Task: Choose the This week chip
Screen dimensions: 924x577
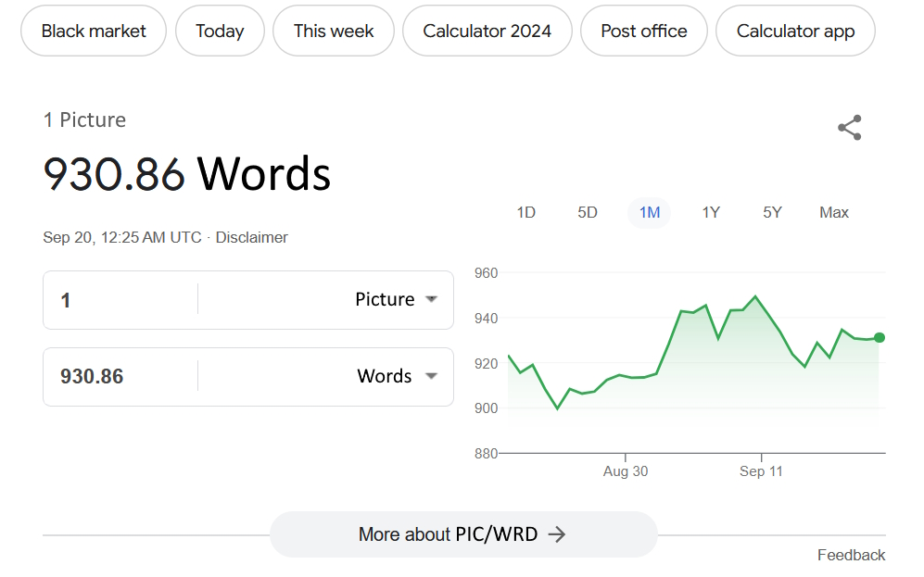Action: tap(334, 31)
